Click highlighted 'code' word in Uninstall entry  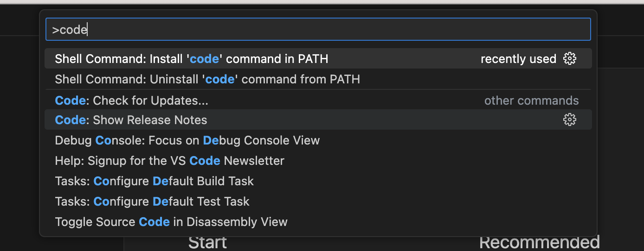pyautogui.click(x=220, y=79)
